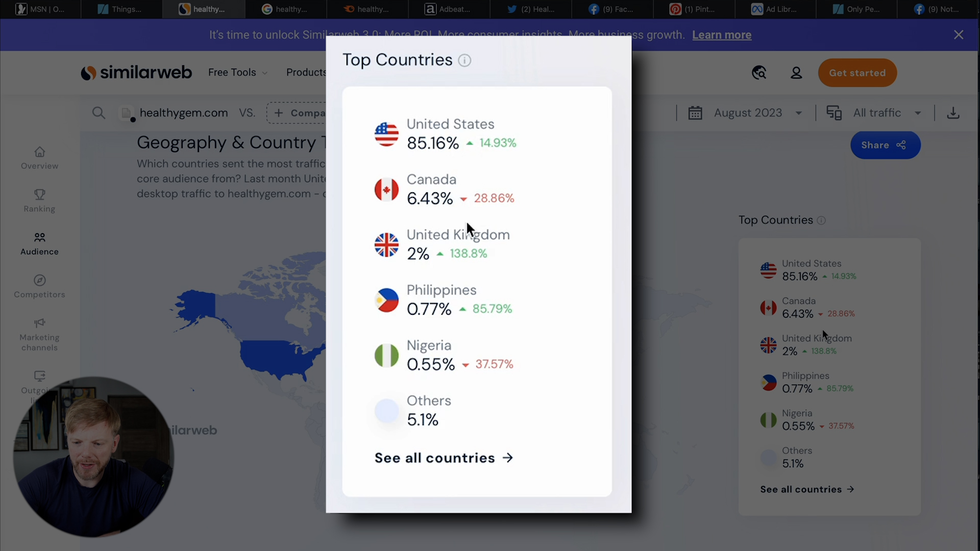Screen dimensions: 980x551
Task: Open the Free Tools menu
Action: pos(237,72)
